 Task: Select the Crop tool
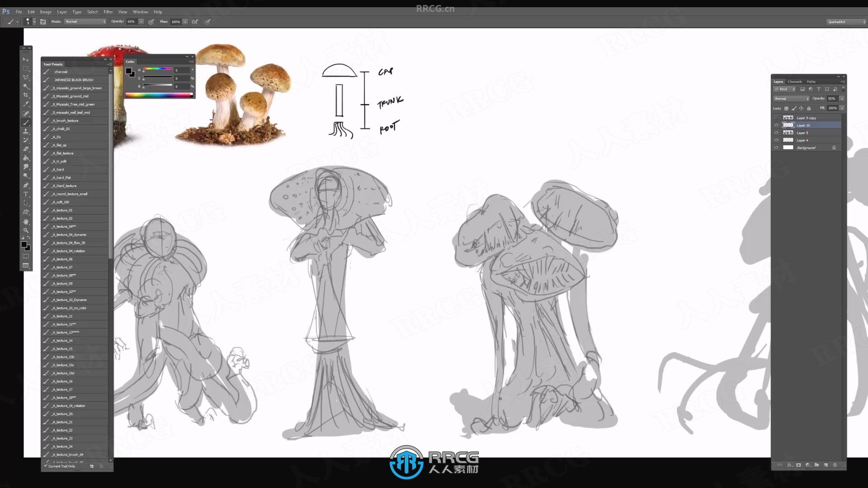26,95
